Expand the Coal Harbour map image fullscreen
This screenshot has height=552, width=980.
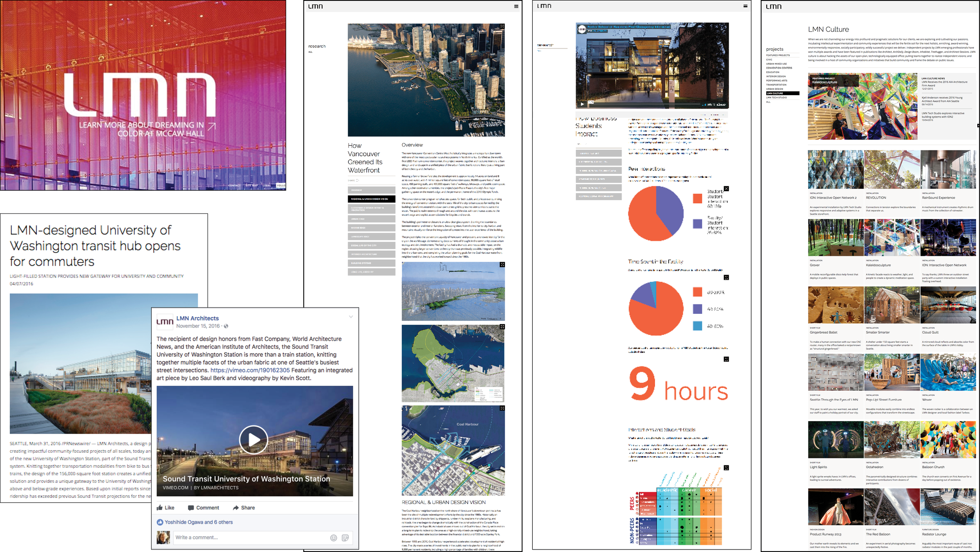tap(502, 408)
